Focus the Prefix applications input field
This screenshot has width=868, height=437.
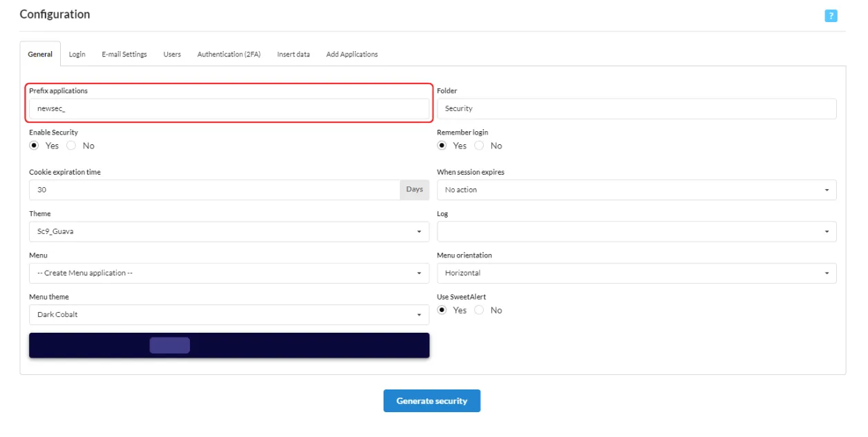(x=229, y=109)
